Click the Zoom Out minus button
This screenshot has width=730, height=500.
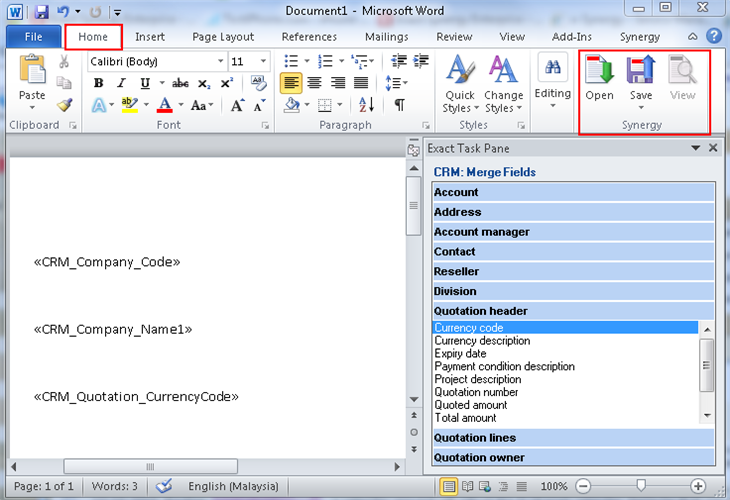point(583,486)
